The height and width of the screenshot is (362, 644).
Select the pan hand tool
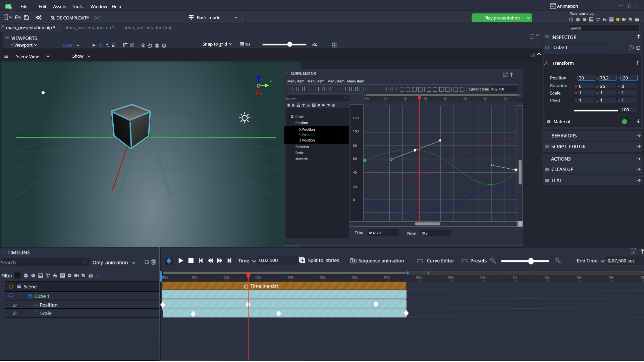point(150,45)
